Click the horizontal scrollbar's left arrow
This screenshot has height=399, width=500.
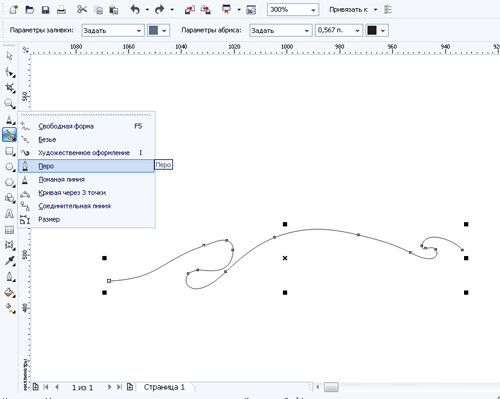click(x=318, y=387)
